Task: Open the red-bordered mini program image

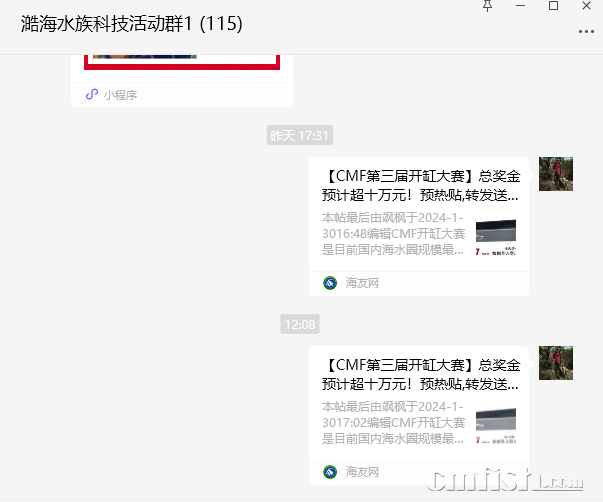Action: (182, 62)
